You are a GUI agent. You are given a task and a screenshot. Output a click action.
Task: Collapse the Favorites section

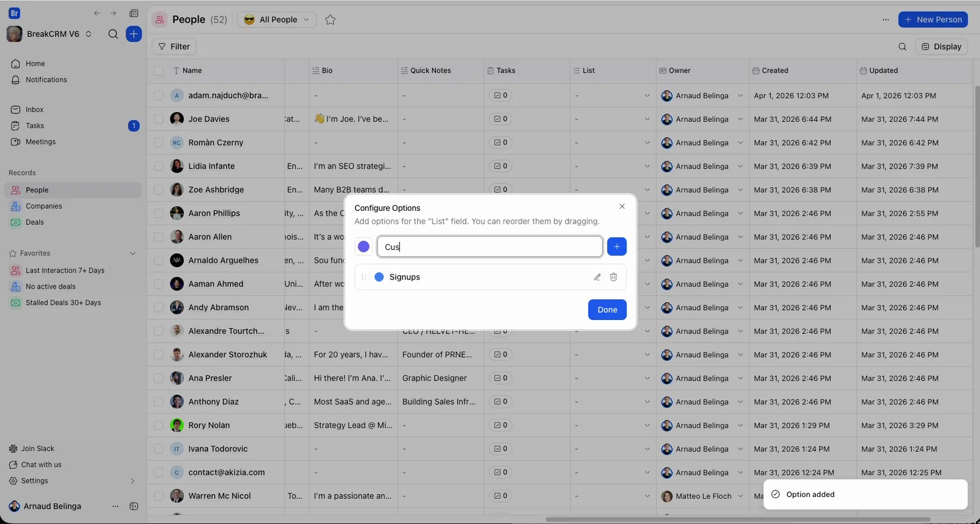coord(132,253)
